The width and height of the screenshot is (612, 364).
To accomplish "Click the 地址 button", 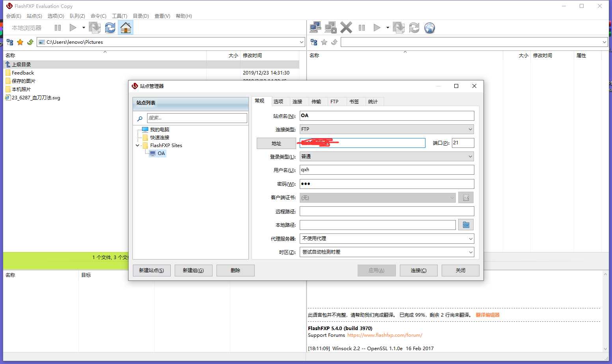I will (276, 144).
